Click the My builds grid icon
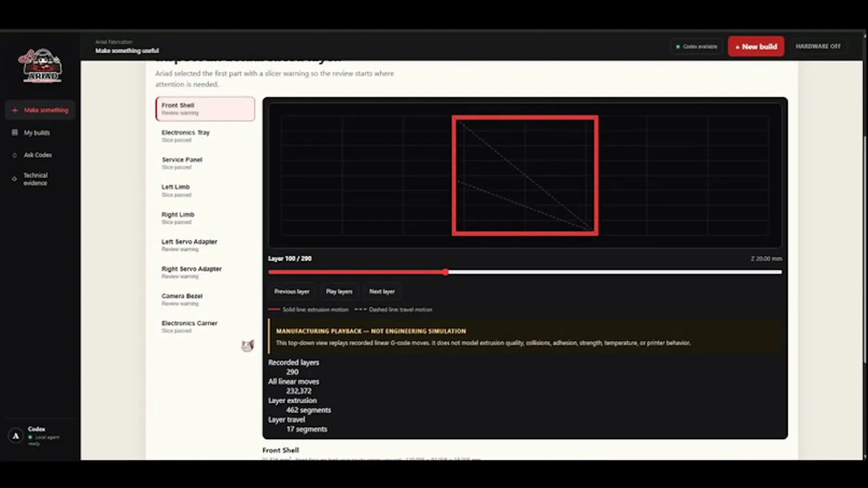The height and width of the screenshot is (488, 868). coord(15,132)
